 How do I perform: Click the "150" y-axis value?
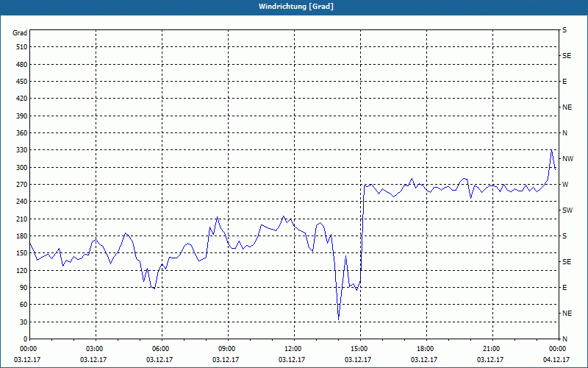[21, 253]
